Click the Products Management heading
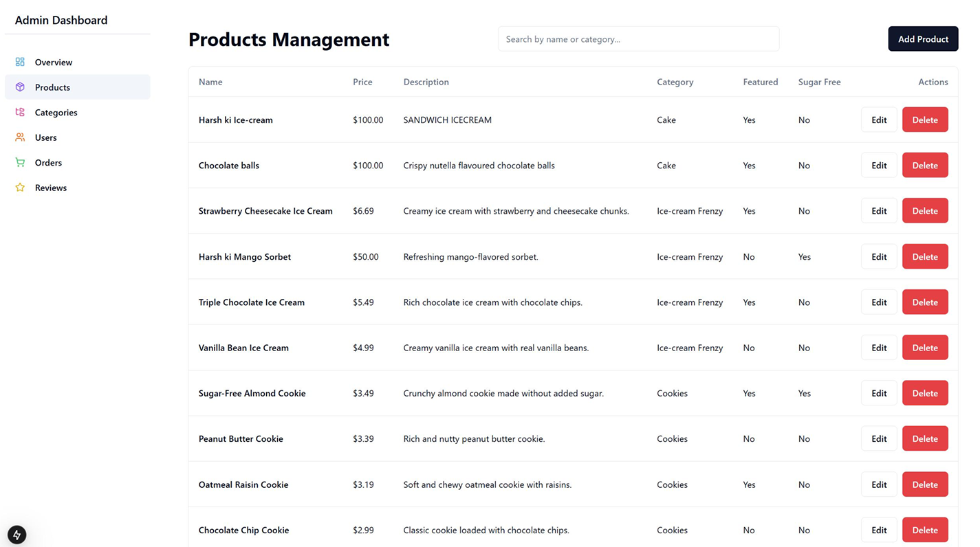Image resolution: width=980 pixels, height=547 pixels. coord(289,39)
